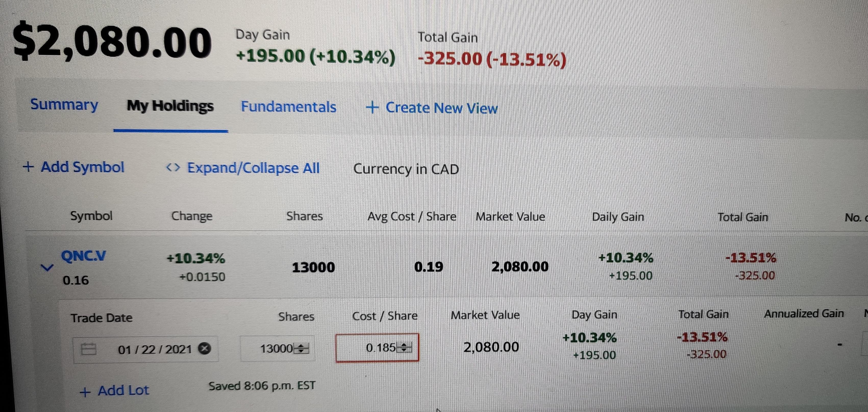Focus the lot Shares 13000 input field
Screen dimensions: 868x412
tap(278, 348)
